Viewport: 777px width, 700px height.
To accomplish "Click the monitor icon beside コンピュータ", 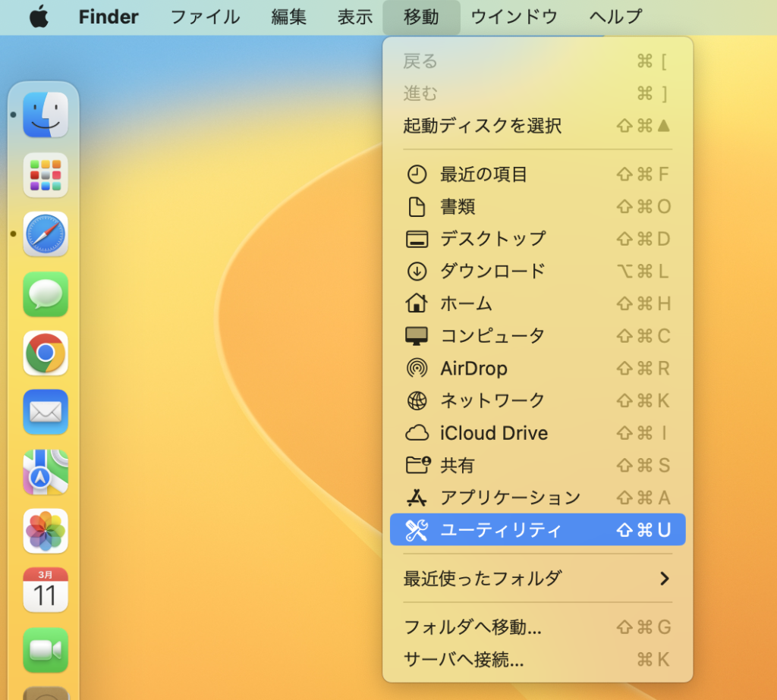I will point(417,336).
